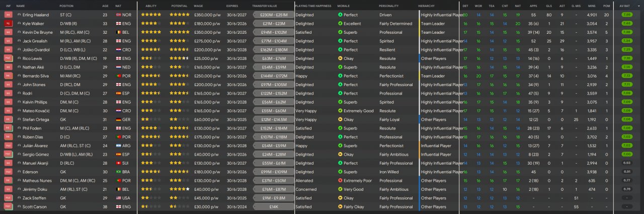The width and height of the screenshot is (644, 214).
Task: Click Haaland's five-star ability rating
Action: [151, 15]
